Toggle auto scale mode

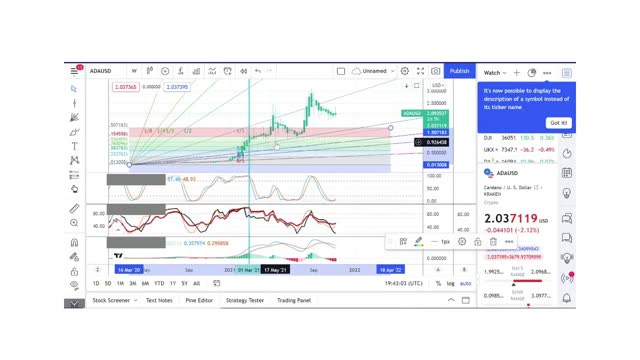click(x=465, y=283)
